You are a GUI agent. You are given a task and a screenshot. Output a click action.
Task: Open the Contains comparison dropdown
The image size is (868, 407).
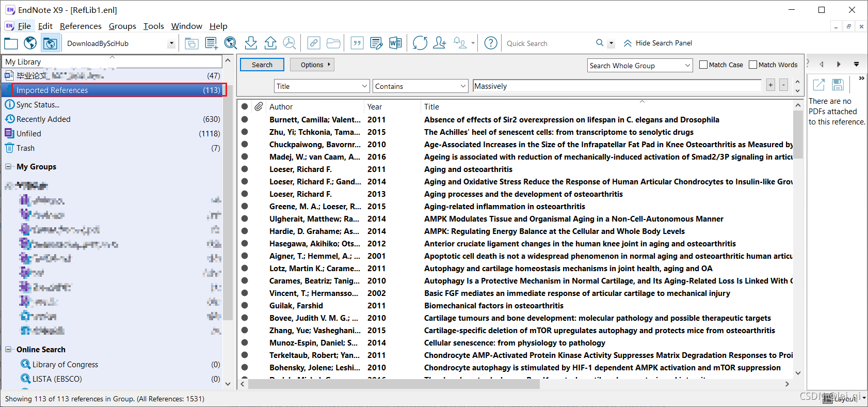point(463,86)
